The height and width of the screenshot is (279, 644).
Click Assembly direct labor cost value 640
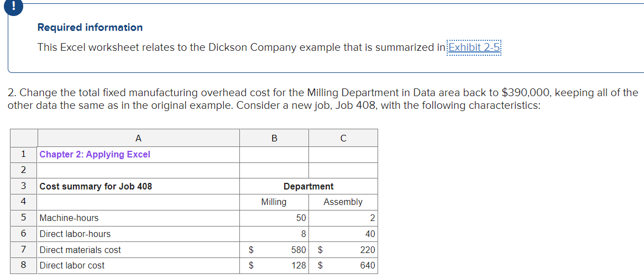coord(343,265)
